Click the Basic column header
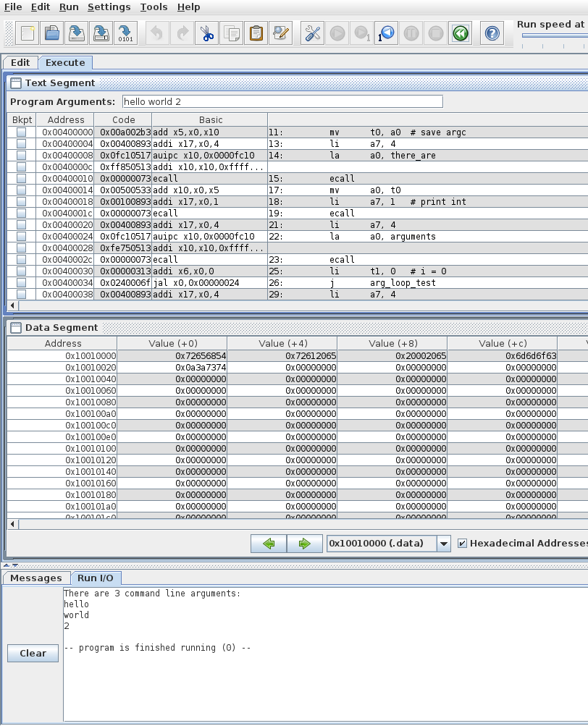588x726 pixels. tap(211, 120)
